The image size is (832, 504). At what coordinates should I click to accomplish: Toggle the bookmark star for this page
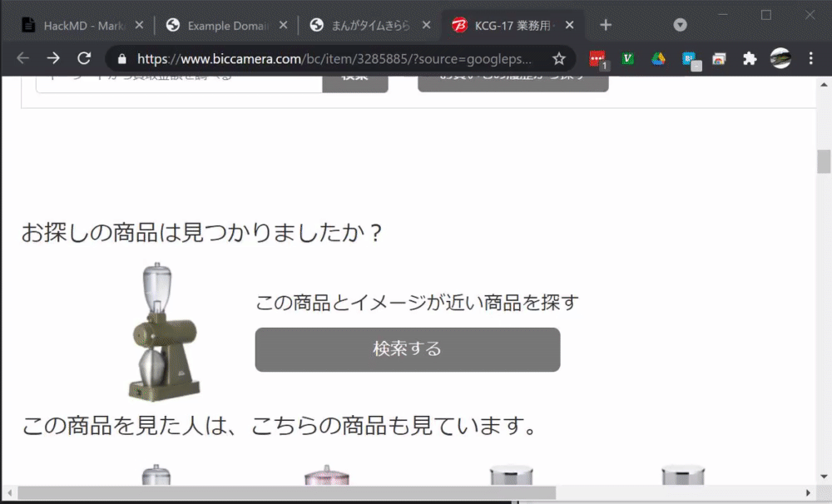(559, 59)
